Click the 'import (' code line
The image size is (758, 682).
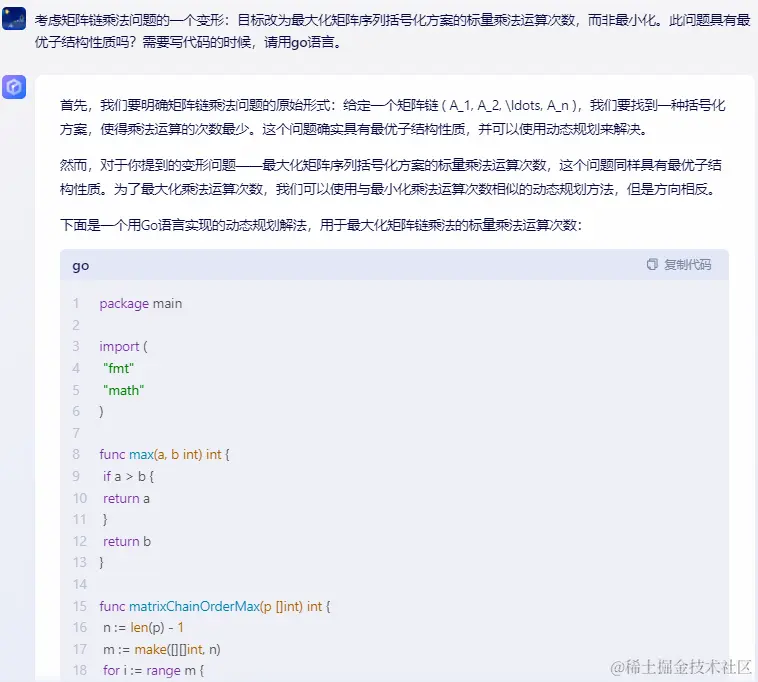coord(123,347)
